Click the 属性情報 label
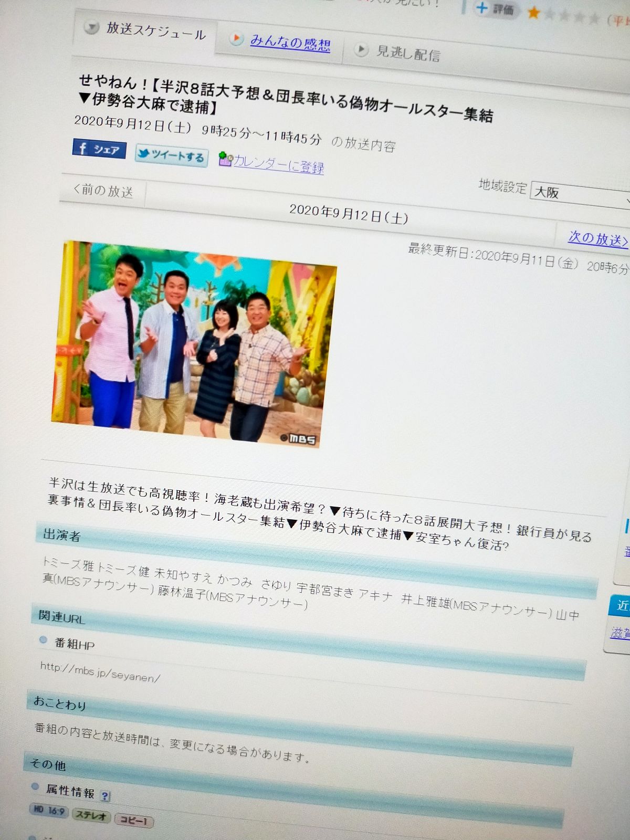Image resolution: width=630 pixels, height=840 pixels. (x=70, y=791)
